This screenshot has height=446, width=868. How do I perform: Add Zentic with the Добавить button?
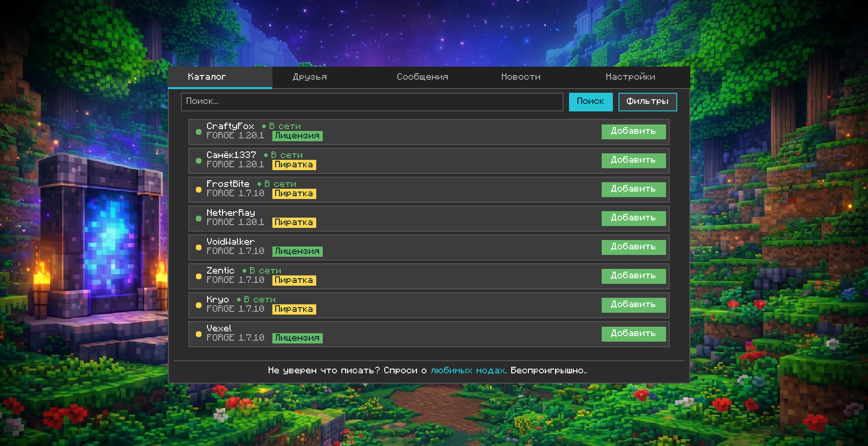point(633,276)
